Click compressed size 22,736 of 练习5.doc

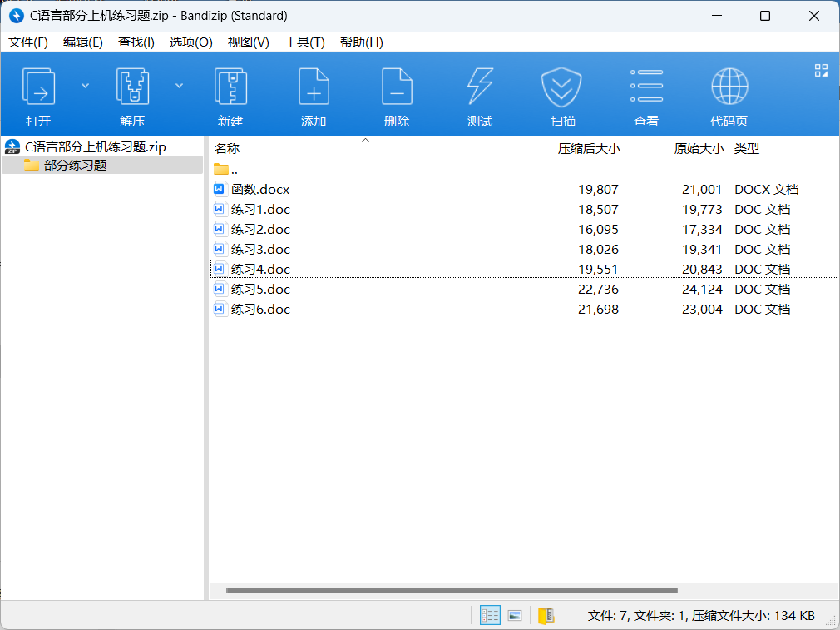(x=598, y=290)
